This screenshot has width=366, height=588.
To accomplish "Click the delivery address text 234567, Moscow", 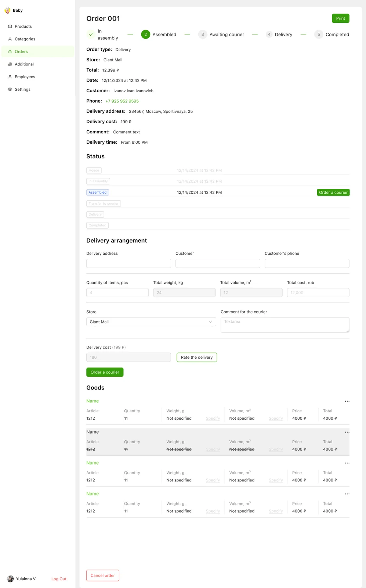I will pos(161,111).
